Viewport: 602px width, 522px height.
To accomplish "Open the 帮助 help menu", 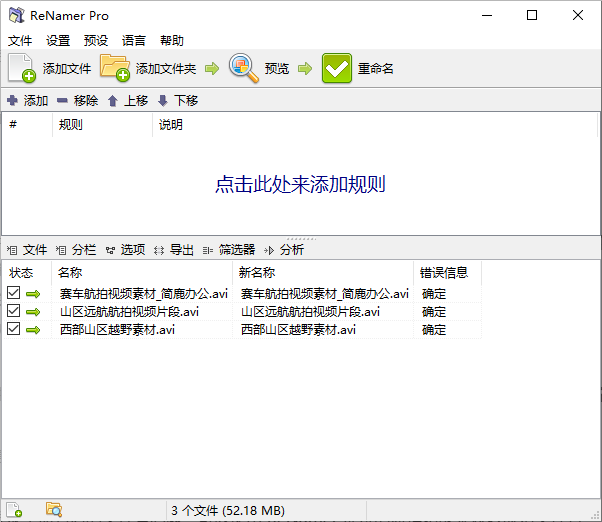I will [x=172, y=40].
